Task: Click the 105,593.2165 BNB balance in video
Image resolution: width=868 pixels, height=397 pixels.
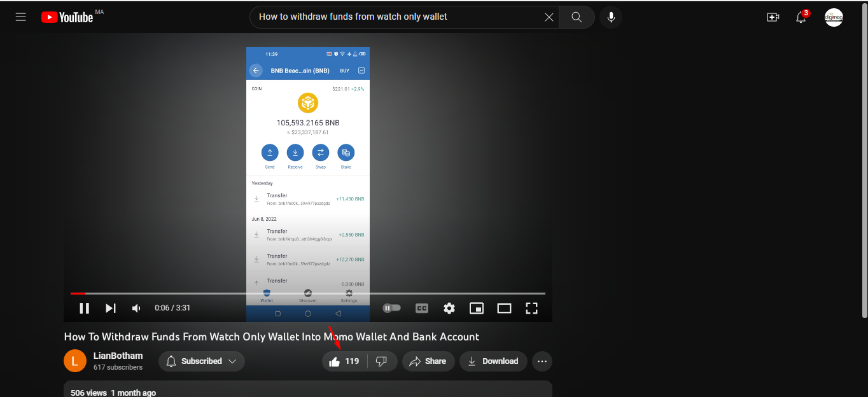Action: (308, 123)
